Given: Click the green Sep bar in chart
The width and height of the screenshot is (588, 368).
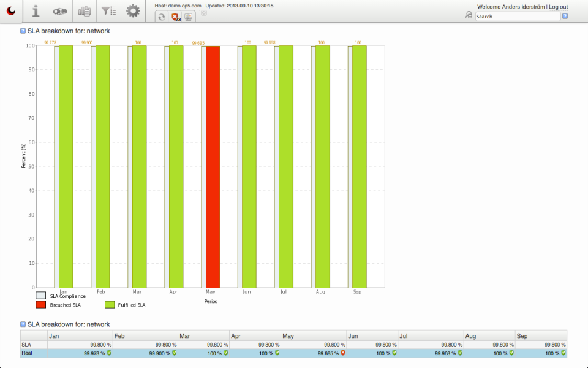Looking at the screenshot, I should pyautogui.click(x=360, y=167).
